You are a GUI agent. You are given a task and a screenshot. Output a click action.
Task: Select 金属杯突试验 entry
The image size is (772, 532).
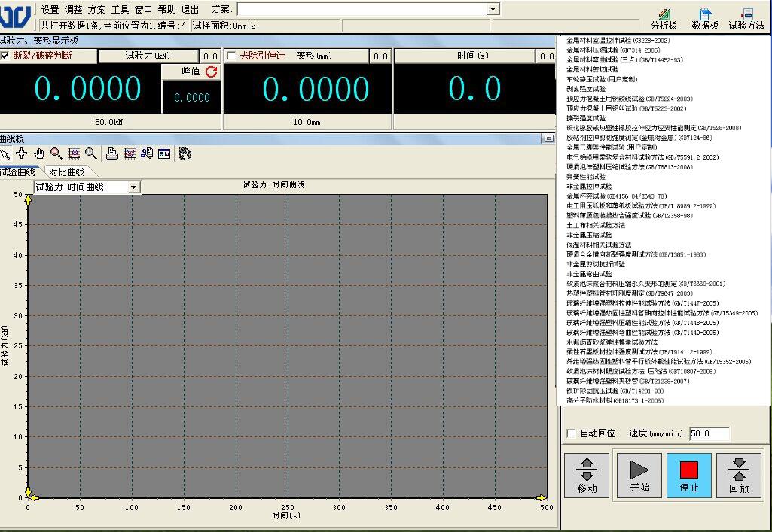click(x=616, y=196)
